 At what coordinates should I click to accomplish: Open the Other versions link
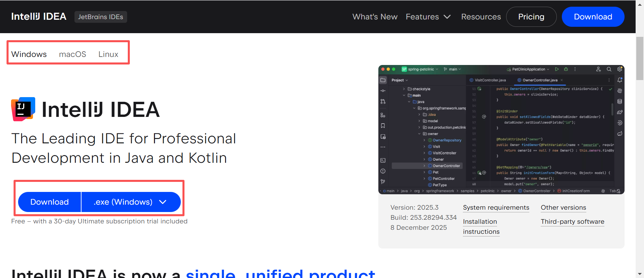click(x=563, y=208)
